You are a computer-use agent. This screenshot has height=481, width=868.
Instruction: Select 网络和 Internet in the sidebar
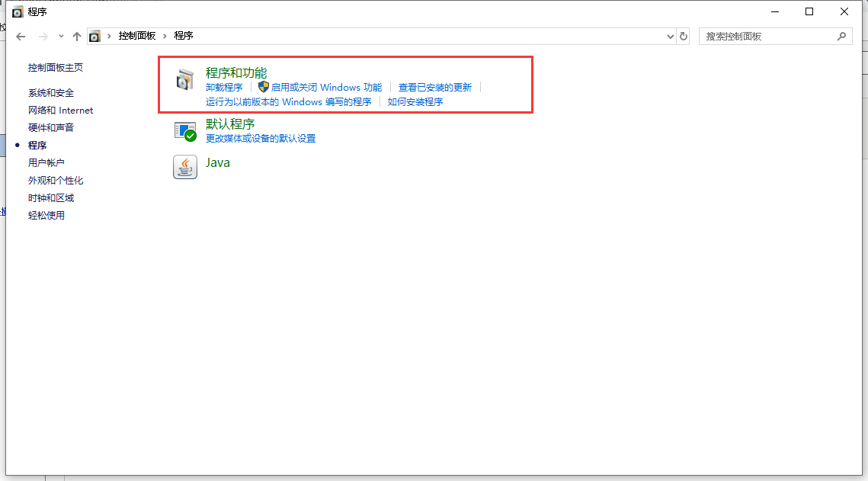[60, 110]
